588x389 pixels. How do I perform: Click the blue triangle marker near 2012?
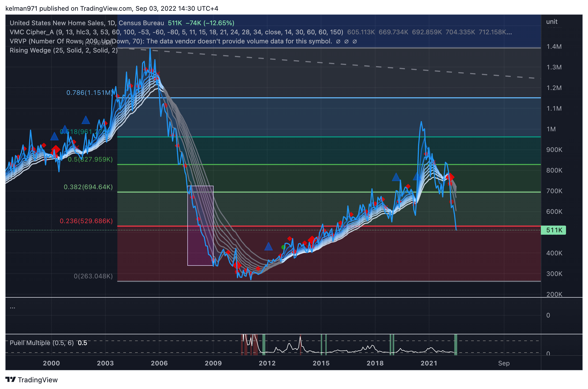268,246
